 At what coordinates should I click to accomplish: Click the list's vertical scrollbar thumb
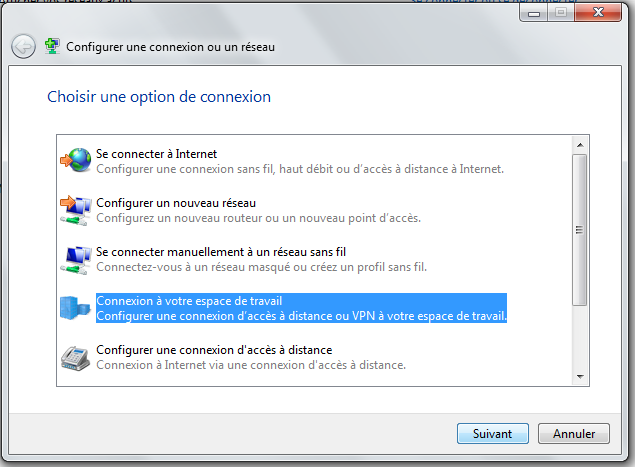pyautogui.click(x=579, y=229)
